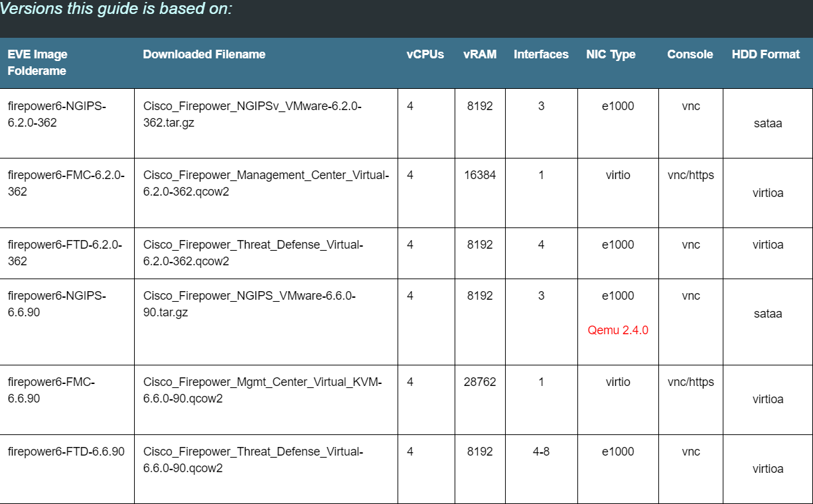Viewport: 813px width, 504px height.
Task: Click filename 'Cisco_Firepower_Mgmt_Center_Virtual_KVM-6.6.0-90.qcow2'
Action: tap(263, 390)
